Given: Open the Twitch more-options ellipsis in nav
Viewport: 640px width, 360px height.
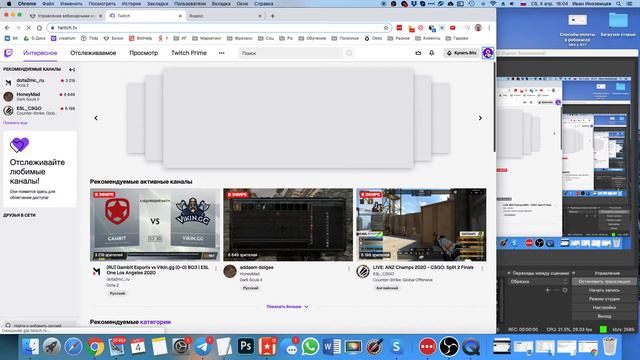Looking at the screenshot, I should (x=221, y=53).
